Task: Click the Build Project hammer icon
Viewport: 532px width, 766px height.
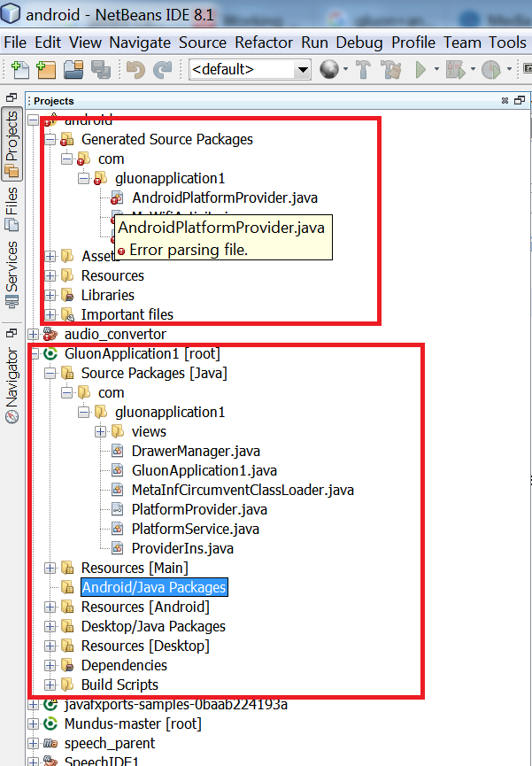Action: pos(363,70)
